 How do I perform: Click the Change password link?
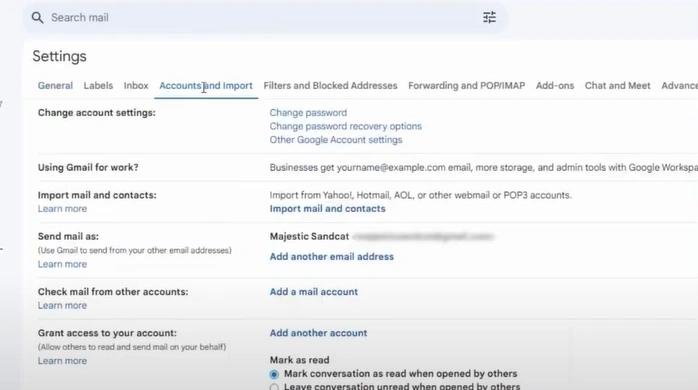[308, 113]
